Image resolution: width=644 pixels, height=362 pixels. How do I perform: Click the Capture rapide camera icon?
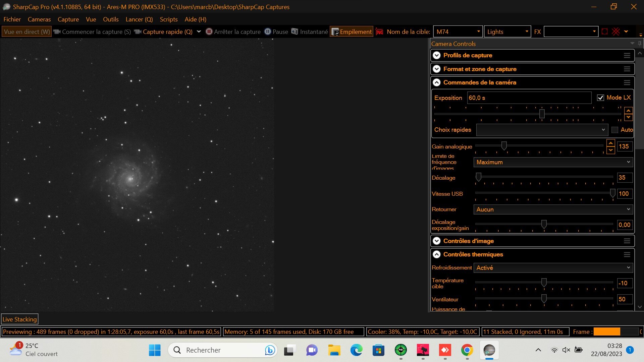click(138, 32)
